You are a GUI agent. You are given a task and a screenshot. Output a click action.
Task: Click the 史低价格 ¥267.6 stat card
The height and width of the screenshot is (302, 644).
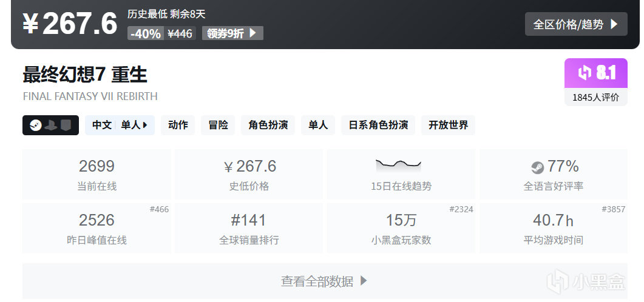249,175
